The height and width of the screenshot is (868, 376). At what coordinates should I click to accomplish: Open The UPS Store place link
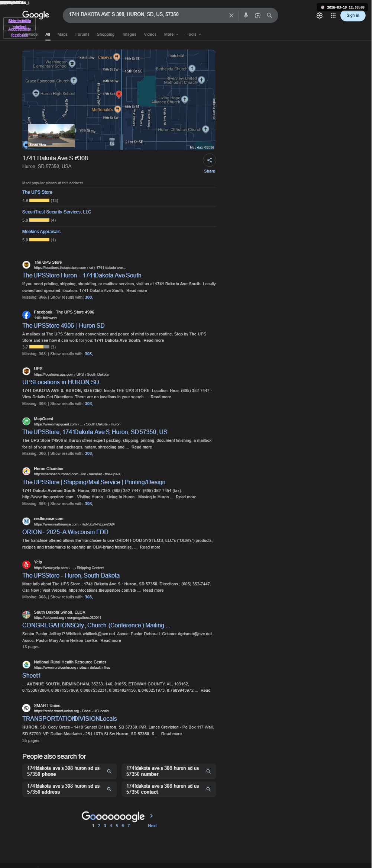click(37, 192)
